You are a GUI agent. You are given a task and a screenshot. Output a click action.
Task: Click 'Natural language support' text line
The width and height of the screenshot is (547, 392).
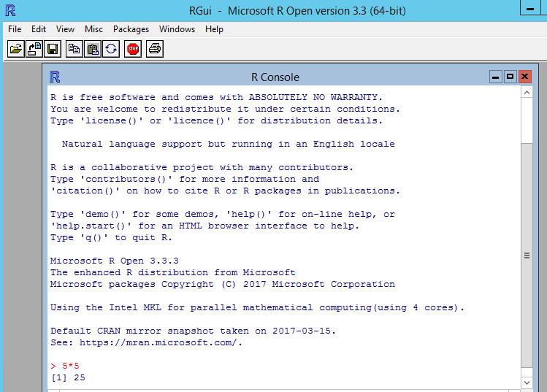coord(228,144)
